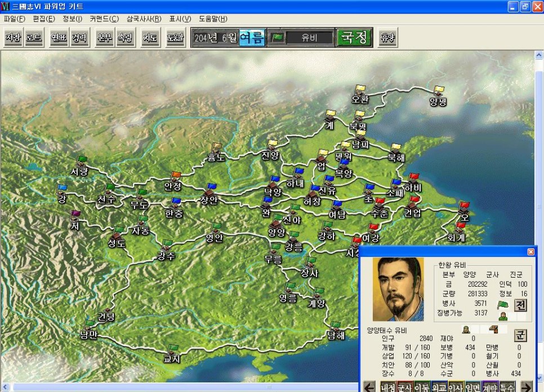Click the 로드 (load) toolbar button
The image size is (544, 392).
tap(34, 38)
